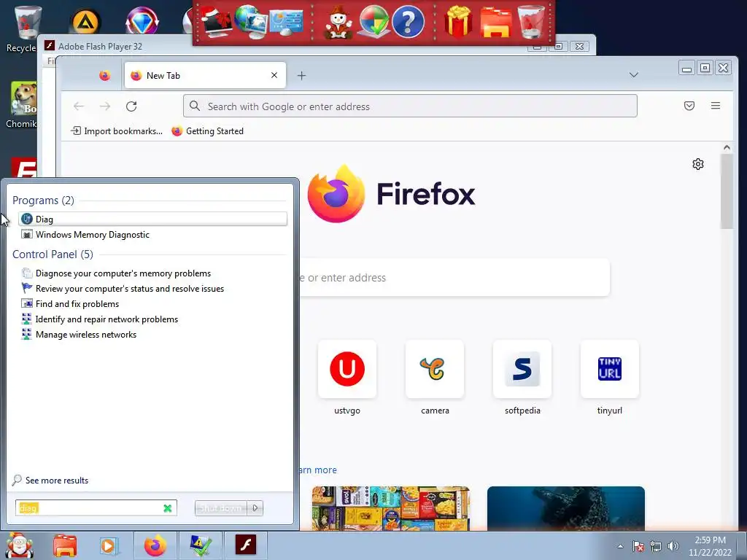The image size is (747, 560).
Task: Open the orange folder dock icon
Action: (x=496, y=23)
